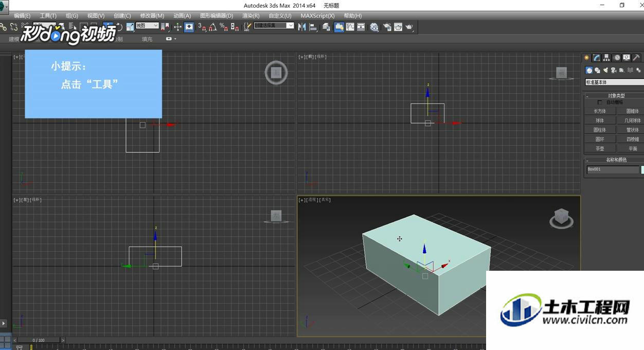This screenshot has height=350, width=644.
Task: Open the object color swatch
Action: (x=642, y=169)
